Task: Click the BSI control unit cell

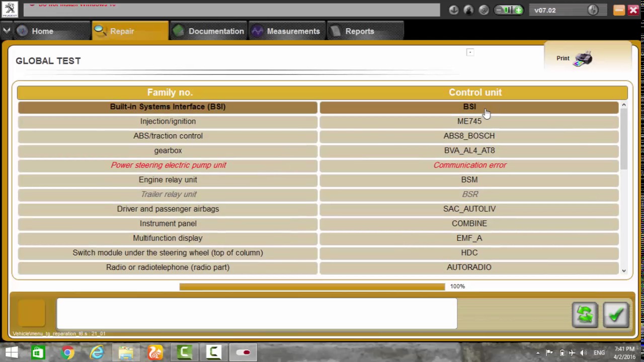Action: 469,107
